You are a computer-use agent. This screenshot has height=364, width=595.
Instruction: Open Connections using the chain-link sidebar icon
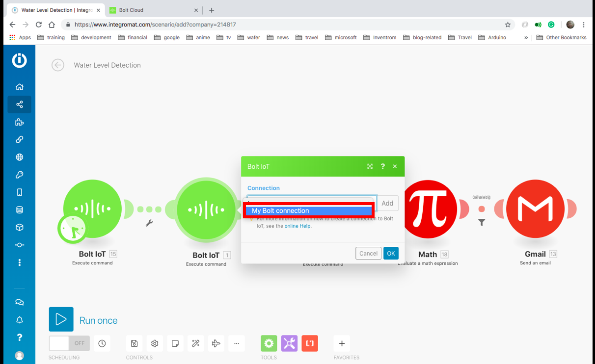[x=19, y=139]
